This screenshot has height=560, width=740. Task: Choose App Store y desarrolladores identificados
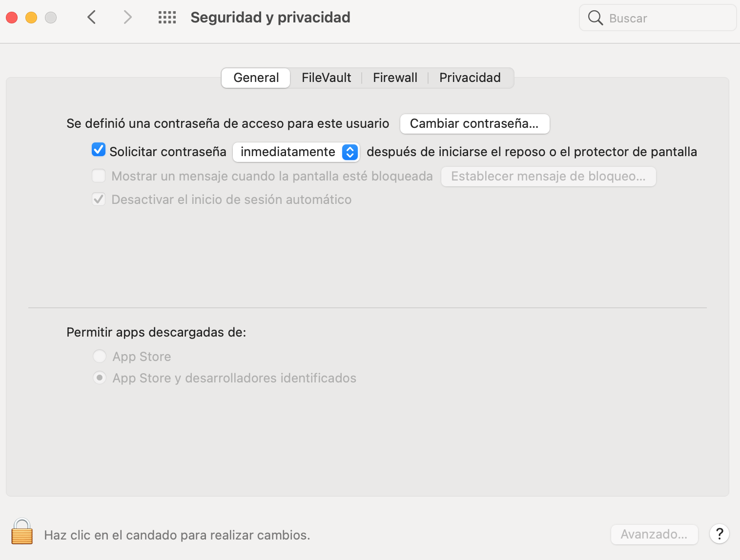(x=100, y=378)
